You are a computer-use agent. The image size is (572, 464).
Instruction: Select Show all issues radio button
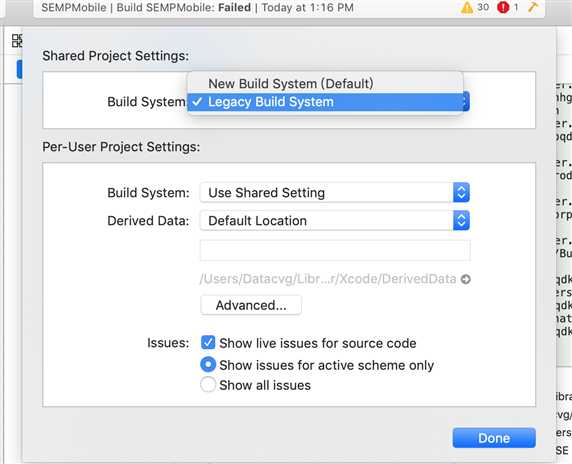[x=208, y=384]
